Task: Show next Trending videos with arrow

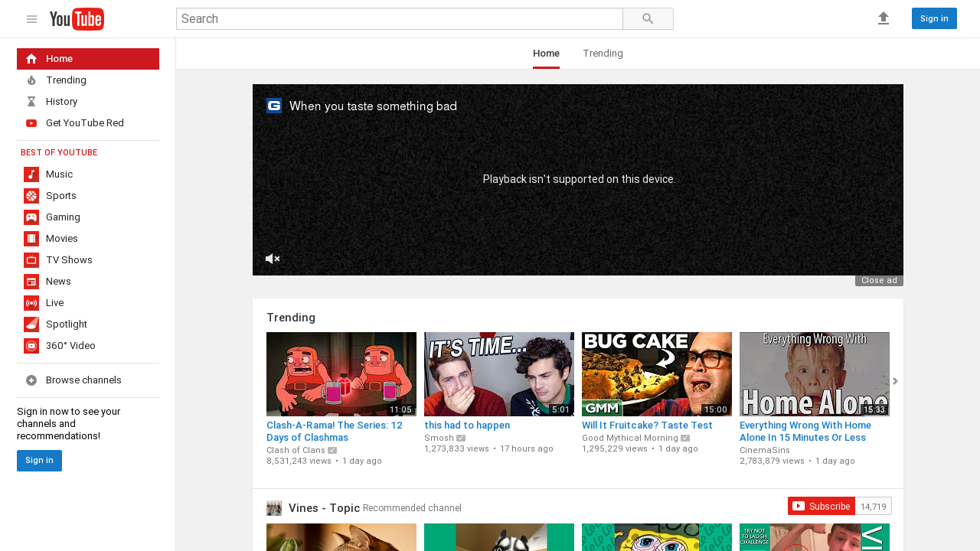Action: [x=895, y=381]
